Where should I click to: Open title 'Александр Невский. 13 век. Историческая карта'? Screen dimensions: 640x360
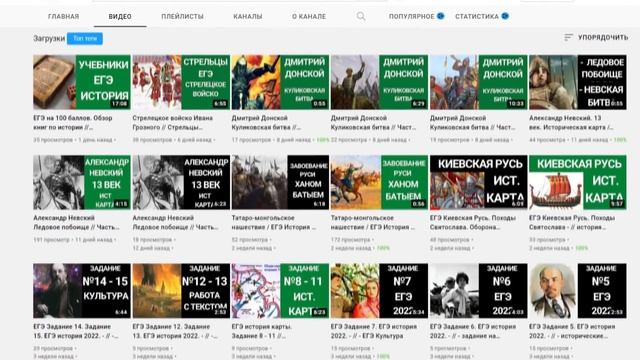pyautogui.click(x=571, y=122)
